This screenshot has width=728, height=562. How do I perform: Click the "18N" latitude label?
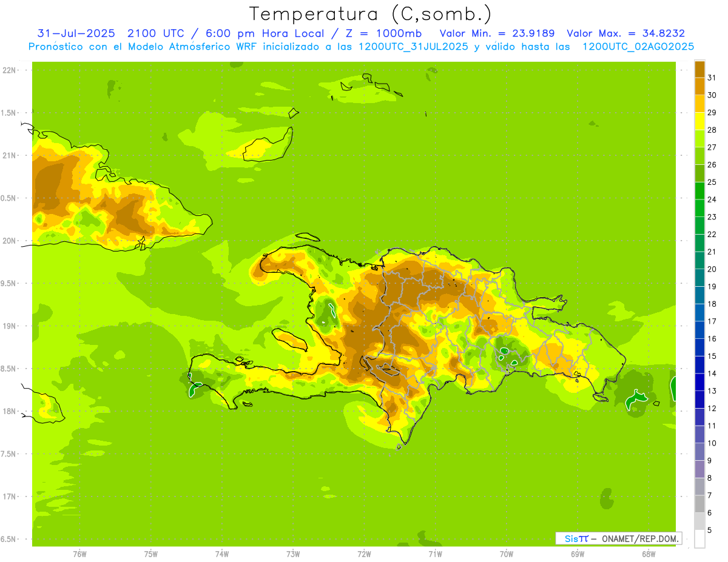9,411
